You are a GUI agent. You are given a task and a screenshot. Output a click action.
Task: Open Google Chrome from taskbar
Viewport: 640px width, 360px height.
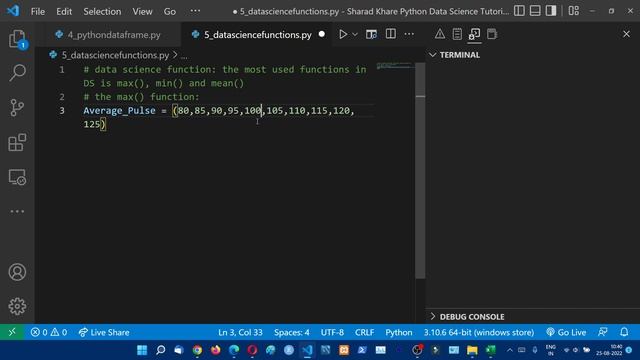point(197,350)
